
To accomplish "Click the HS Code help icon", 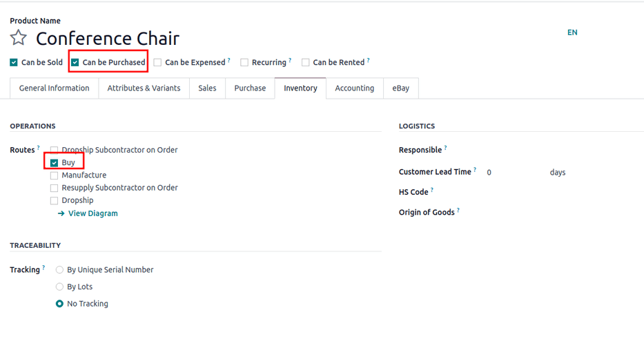I will pos(432,190).
